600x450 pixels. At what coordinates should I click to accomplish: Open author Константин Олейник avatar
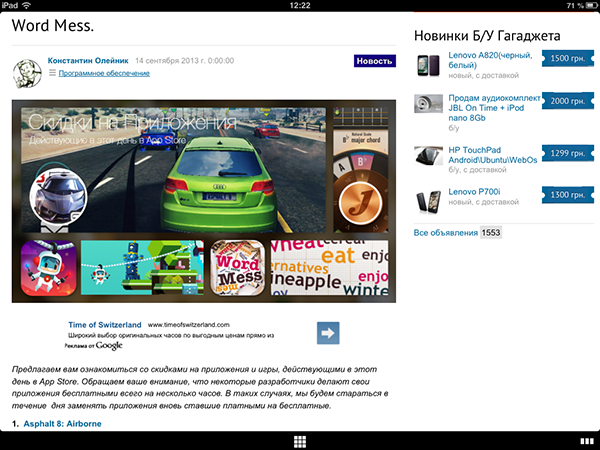[27, 74]
